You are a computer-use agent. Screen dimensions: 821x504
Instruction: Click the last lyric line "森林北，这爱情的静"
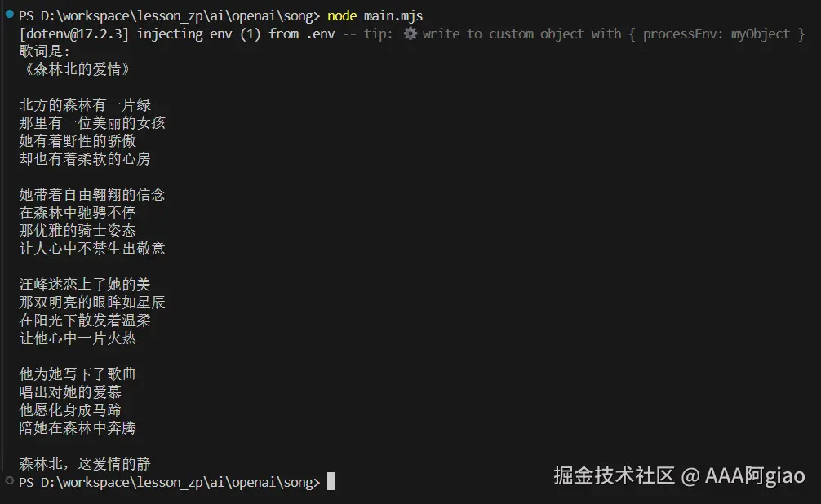click(85, 464)
